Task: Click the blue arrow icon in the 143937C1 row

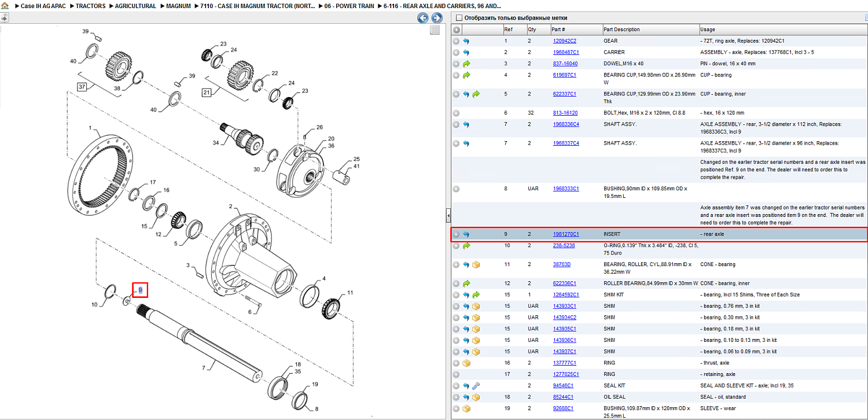Action: [x=466, y=352]
